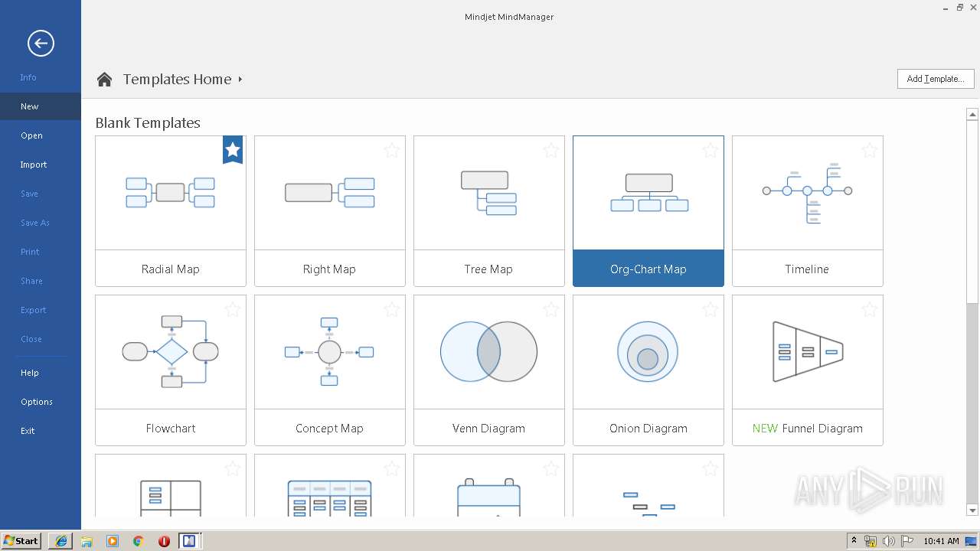This screenshot has width=980, height=551.
Task: Click the Export menu item
Action: 34,310
